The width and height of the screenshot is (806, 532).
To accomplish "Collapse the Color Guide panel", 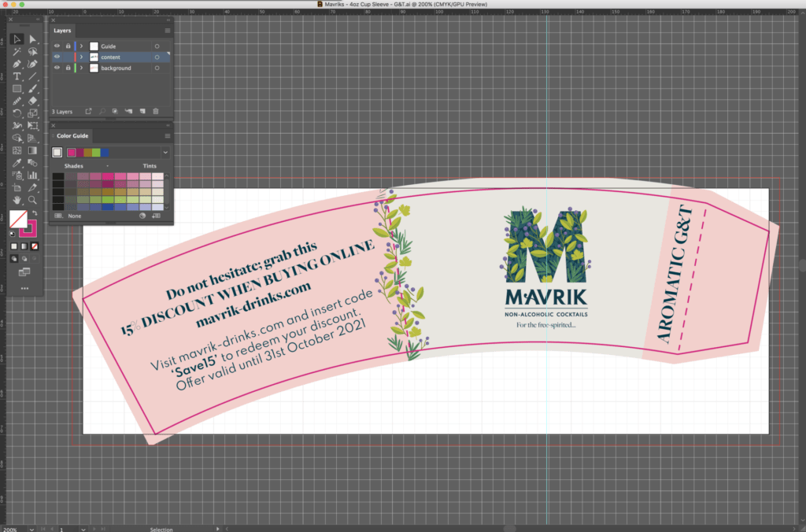I will tap(168, 125).
